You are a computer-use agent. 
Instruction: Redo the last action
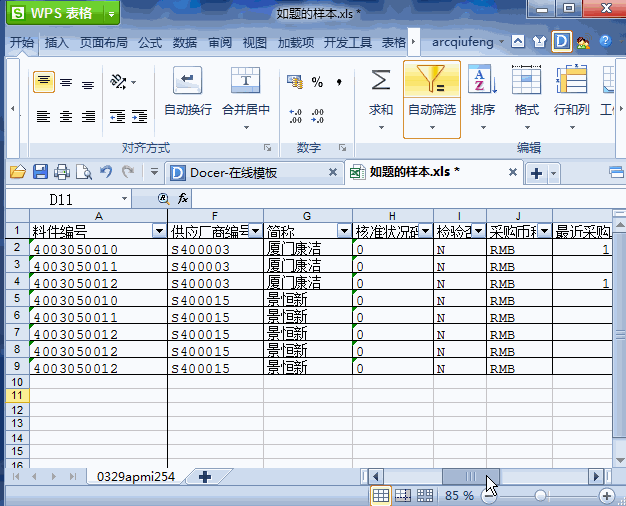128,172
